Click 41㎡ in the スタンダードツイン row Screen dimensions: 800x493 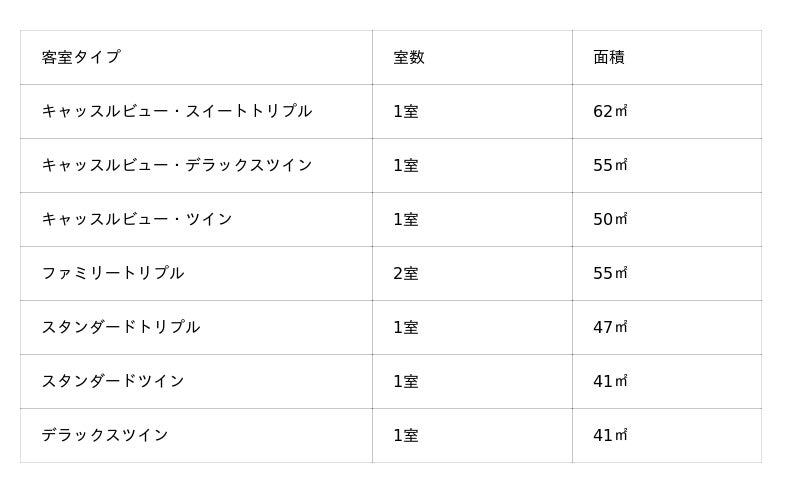(x=610, y=381)
